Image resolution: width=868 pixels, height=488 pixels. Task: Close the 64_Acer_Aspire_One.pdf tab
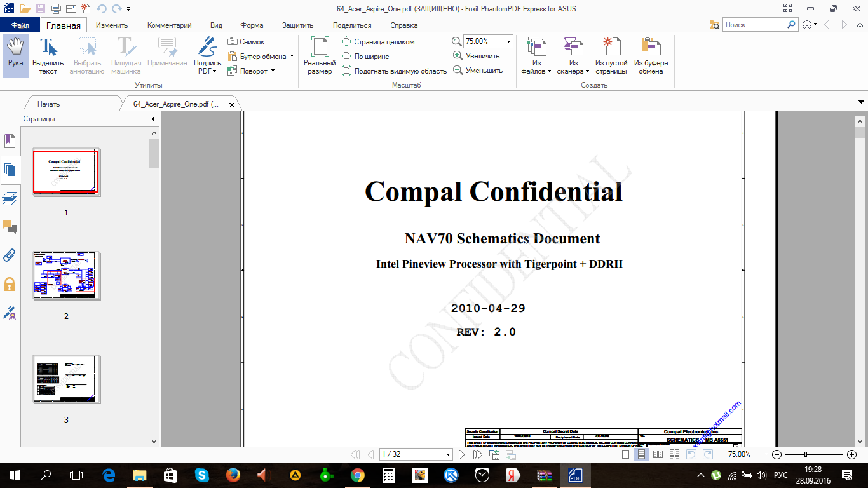tap(232, 105)
